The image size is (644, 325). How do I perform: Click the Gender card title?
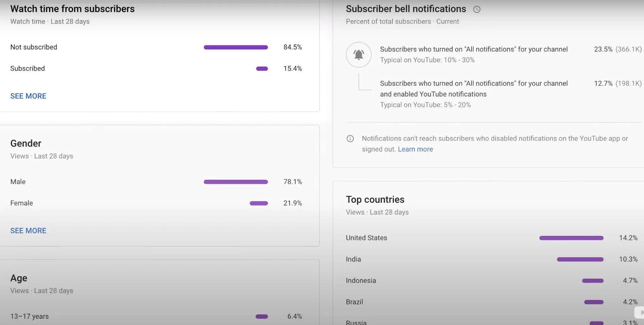coord(26,144)
